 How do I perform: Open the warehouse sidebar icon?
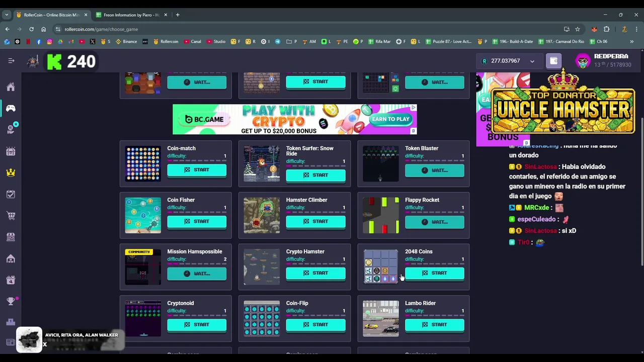pyautogui.click(x=11, y=258)
